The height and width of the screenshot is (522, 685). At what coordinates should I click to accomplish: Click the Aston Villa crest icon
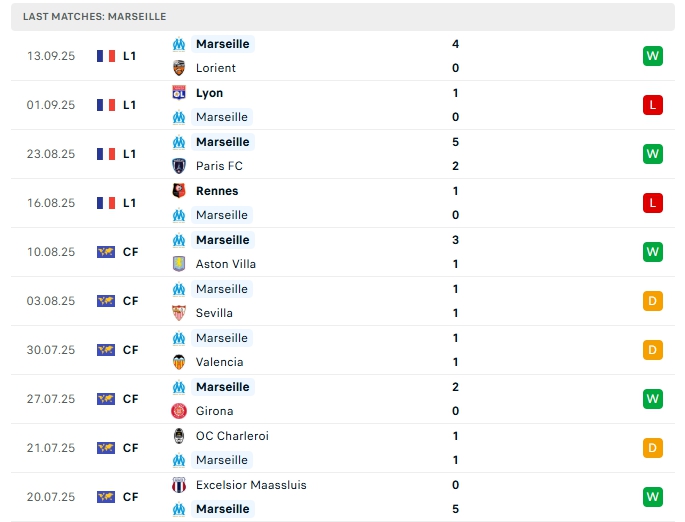[x=179, y=264]
